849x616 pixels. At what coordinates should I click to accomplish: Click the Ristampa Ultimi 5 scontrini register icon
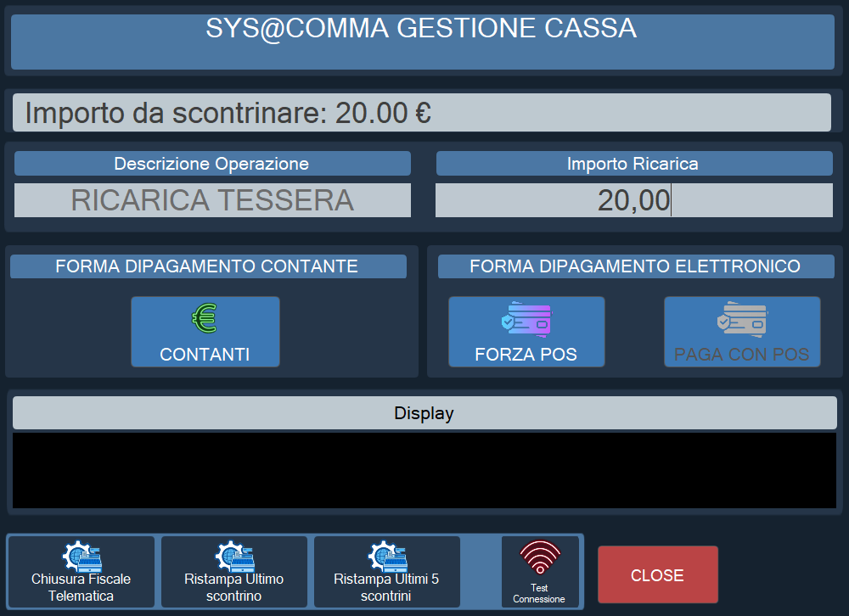pos(387,557)
